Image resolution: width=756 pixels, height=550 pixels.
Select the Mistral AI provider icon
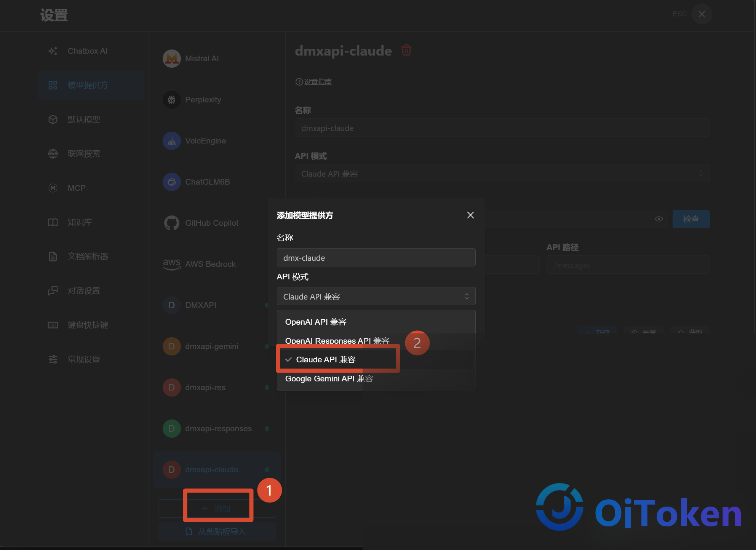click(x=172, y=59)
